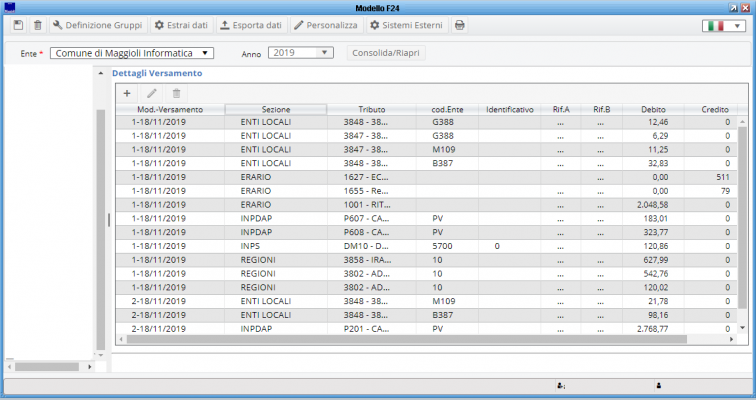The width and height of the screenshot is (756, 400).
Task: Click the Consolida/Riapri button
Action: pos(380,53)
